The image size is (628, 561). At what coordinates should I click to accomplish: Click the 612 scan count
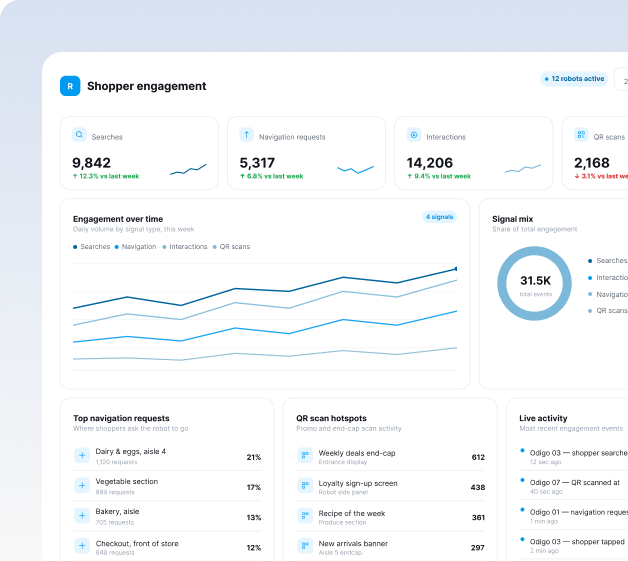tap(478, 457)
